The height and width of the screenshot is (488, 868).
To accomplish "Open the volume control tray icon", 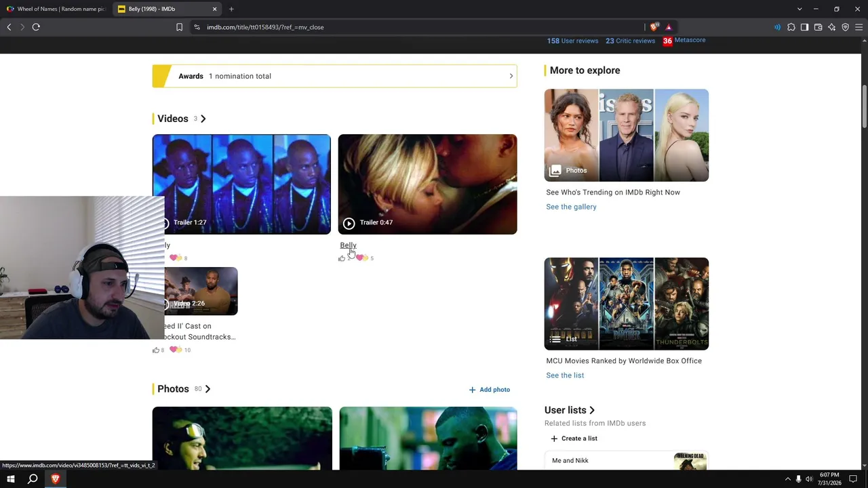I will tap(809, 479).
